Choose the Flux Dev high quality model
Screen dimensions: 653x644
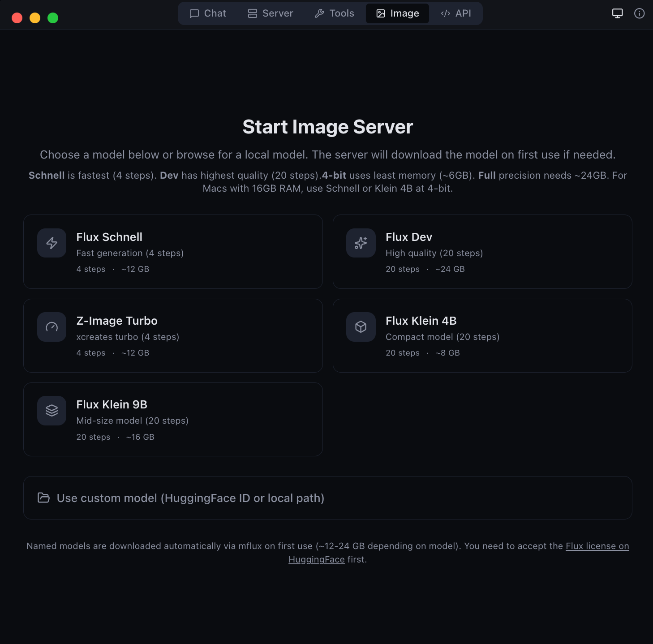coord(482,252)
